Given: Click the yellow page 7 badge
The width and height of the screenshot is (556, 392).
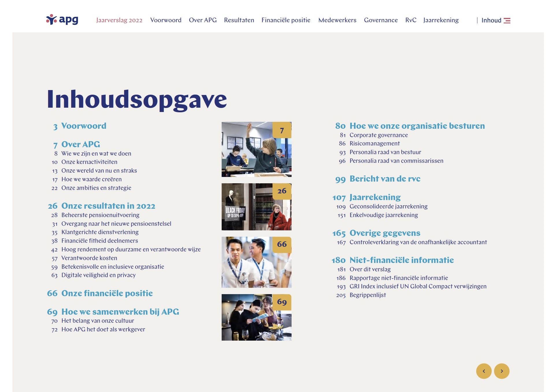Looking at the screenshot, I should tap(282, 130).
